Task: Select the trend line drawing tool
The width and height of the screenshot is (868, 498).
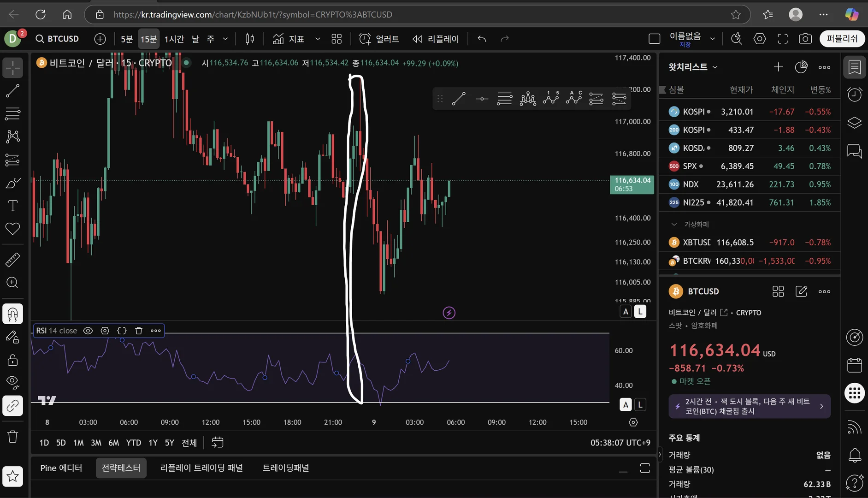Action: (12, 91)
